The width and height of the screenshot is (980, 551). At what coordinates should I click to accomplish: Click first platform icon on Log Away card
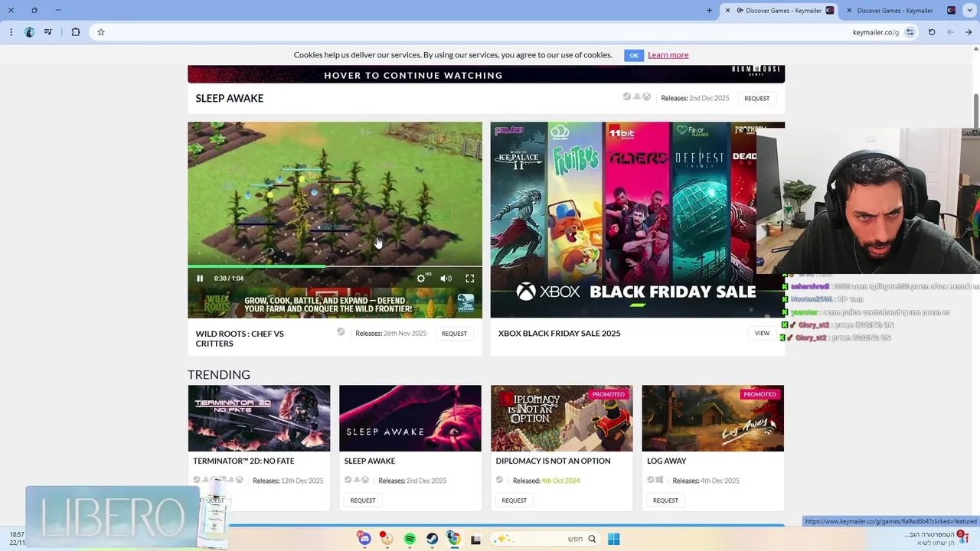[651, 480]
